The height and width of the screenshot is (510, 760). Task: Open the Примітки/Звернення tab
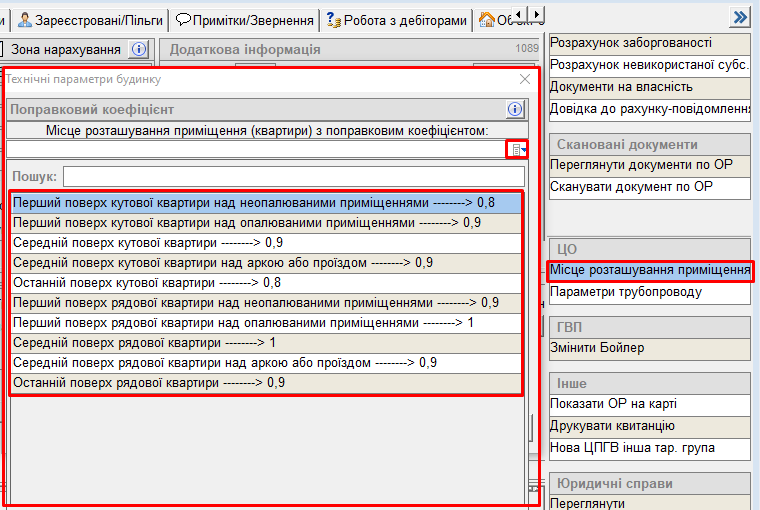pos(245,19)
